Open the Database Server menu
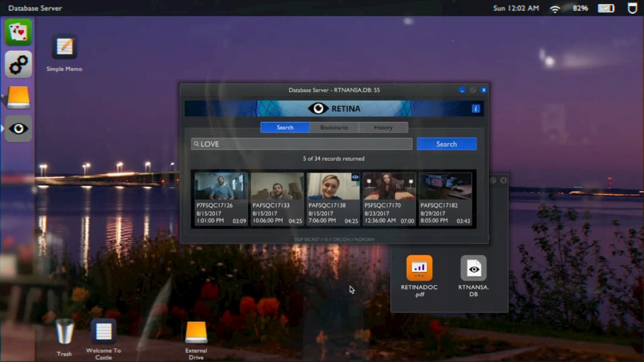 tap(35, 8)
